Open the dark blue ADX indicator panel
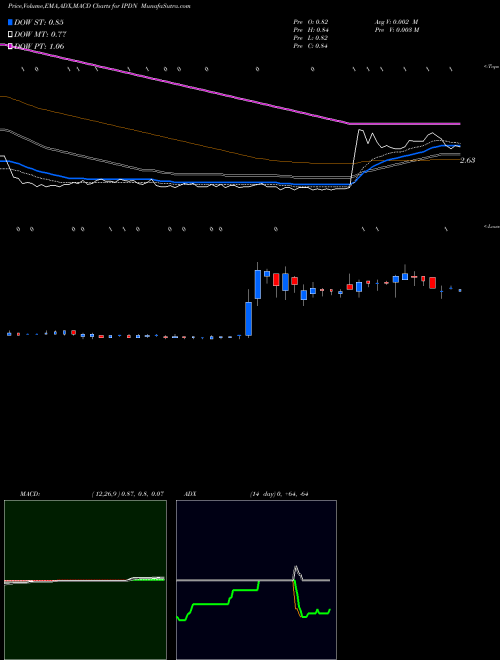The image size is (500, 660). (256, 580)
